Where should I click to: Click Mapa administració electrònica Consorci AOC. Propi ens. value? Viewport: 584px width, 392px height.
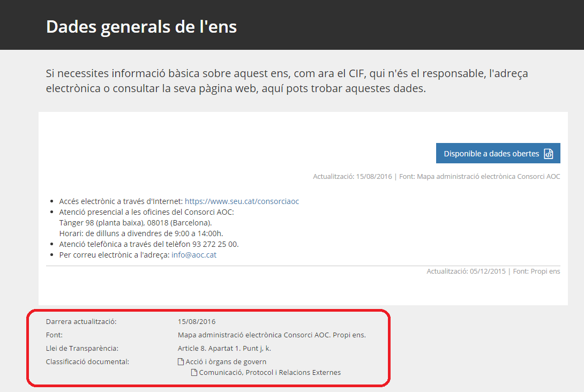[x=272, y=335]
